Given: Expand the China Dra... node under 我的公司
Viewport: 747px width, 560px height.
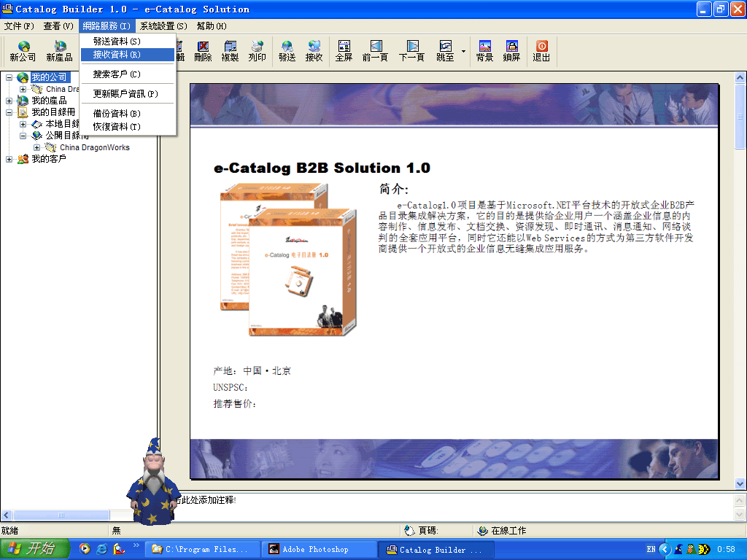Looking at the screenshot, I should click(23, 89).
